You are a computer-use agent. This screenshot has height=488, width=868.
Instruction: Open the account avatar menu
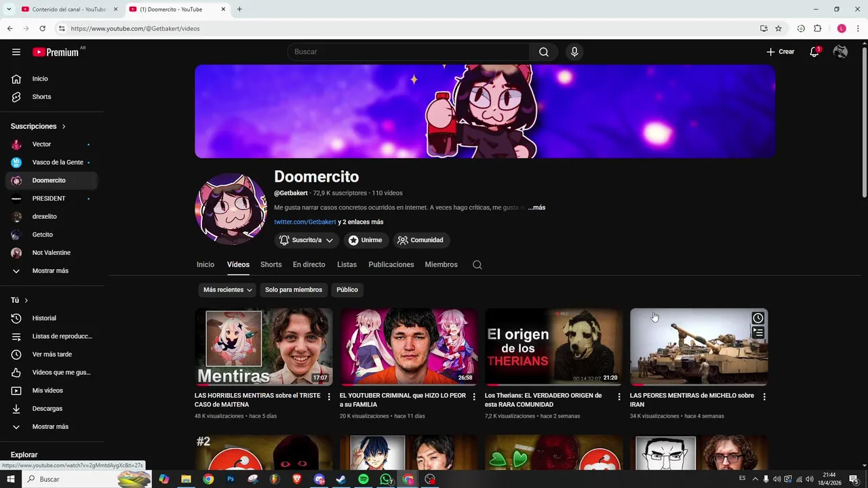coord(840,52)
